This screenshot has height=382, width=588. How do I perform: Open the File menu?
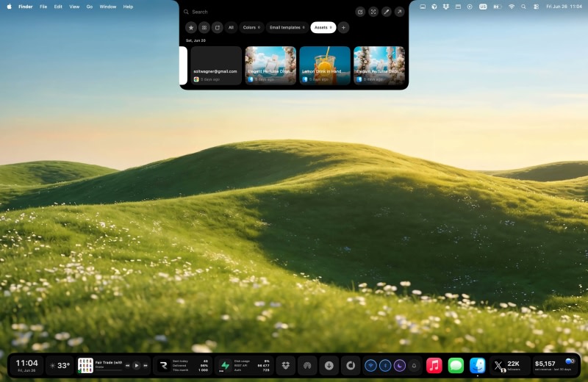coord(43,7)
